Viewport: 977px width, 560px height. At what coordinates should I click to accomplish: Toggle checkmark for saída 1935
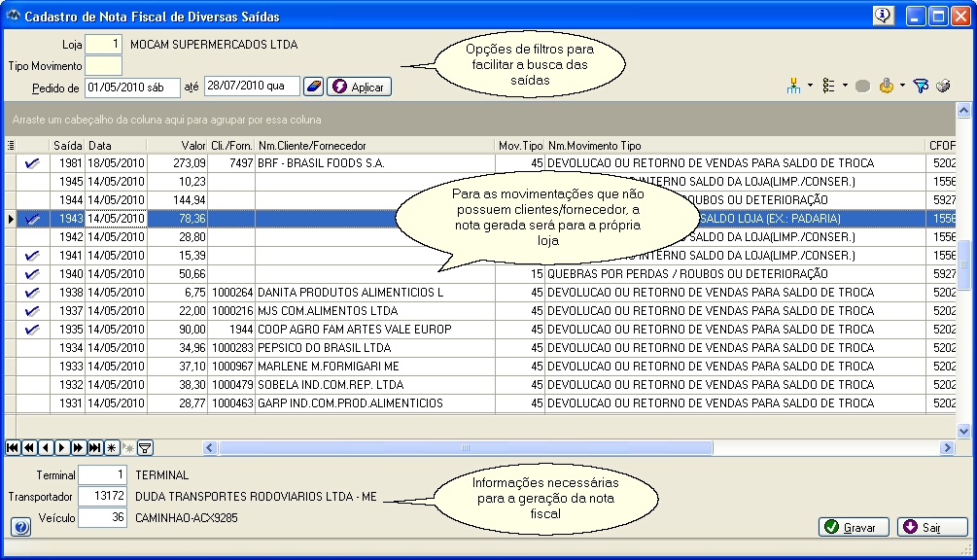point(32,330)
